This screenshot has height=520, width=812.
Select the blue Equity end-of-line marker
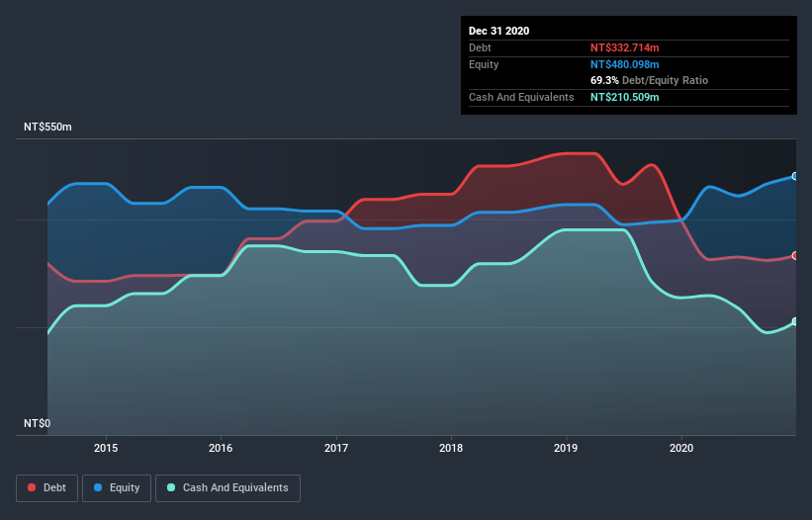[x=795, y=176]
